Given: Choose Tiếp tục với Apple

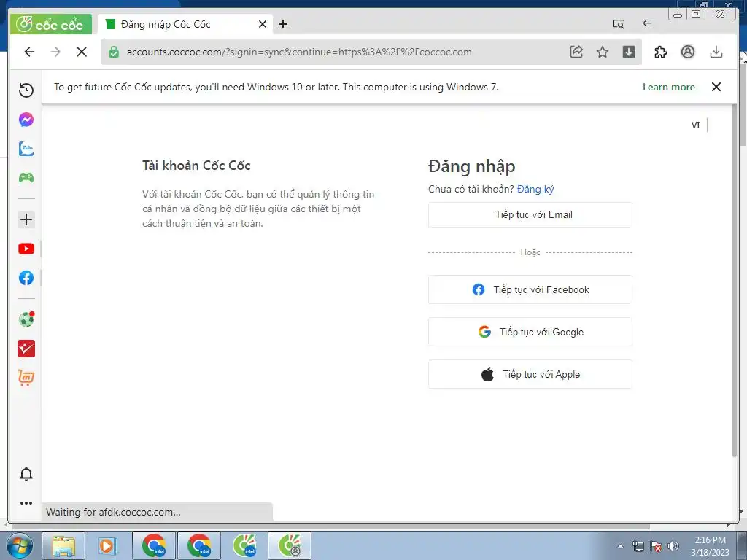Looking at the screenshot, I should [x=530, y=374].
